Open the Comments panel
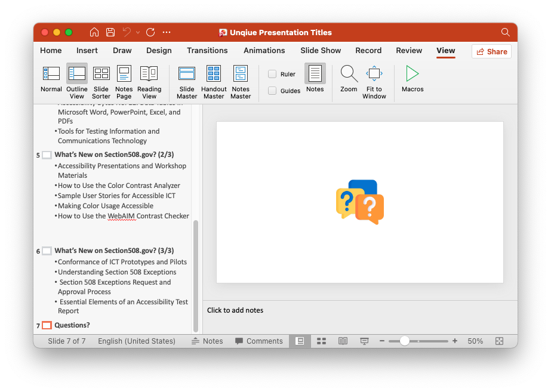 click(259, 341)
